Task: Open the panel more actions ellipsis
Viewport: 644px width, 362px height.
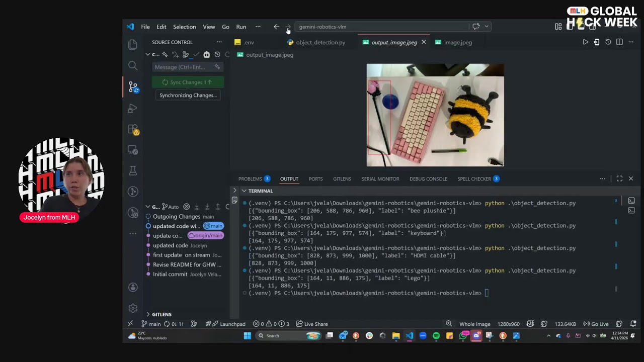Action: [602, 178]
